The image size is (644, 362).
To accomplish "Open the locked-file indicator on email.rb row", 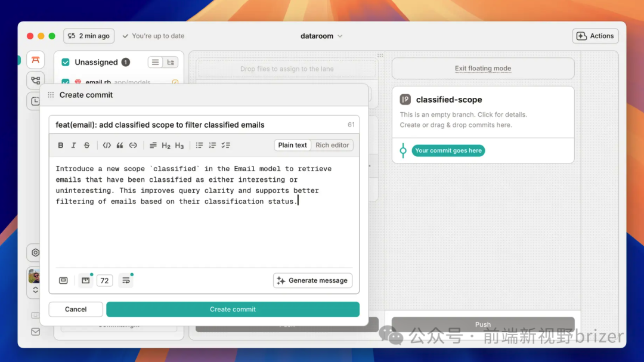I will (x=175, y=82).
